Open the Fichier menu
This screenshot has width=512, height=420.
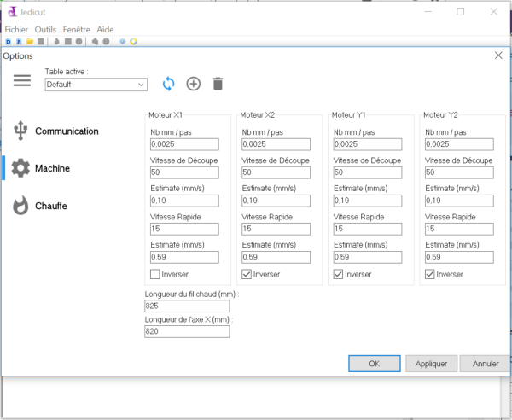(16, 29)
